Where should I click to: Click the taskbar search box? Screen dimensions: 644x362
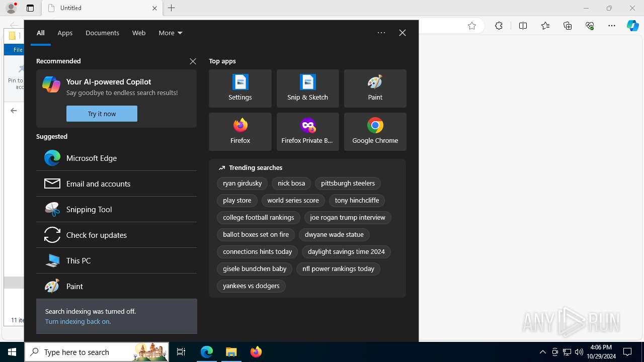(x=97, y=352)
